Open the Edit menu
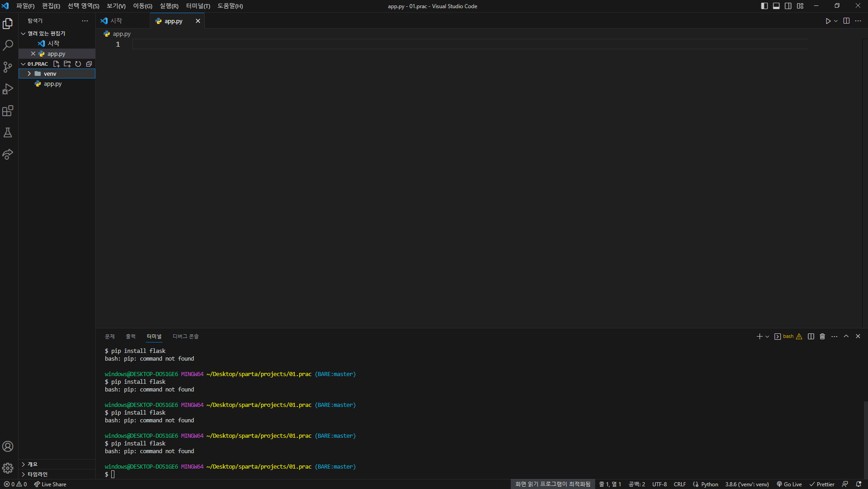Viewport: 868px width, 489px height. 51,6
